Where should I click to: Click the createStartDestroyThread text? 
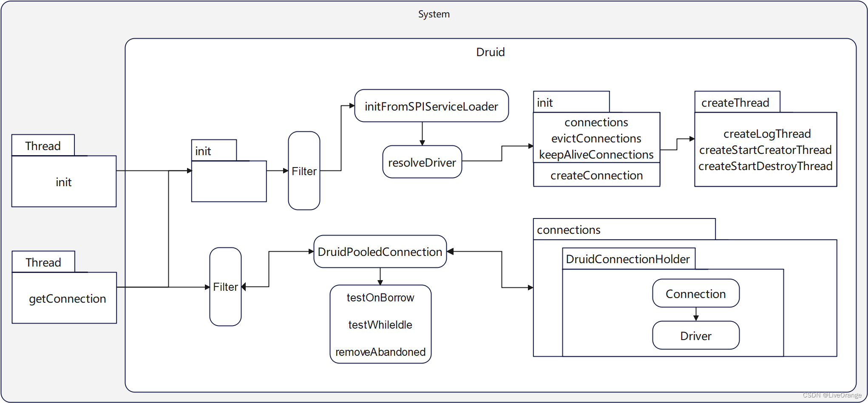[x=766, y=166]
